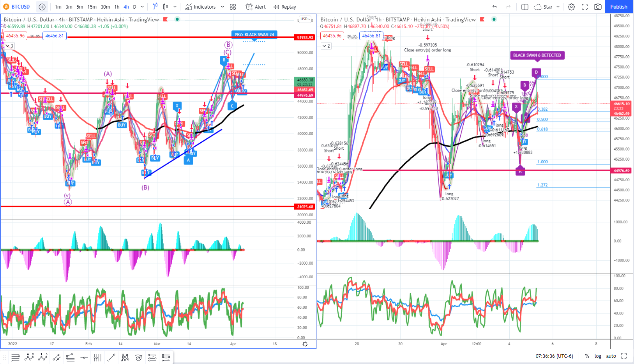Open chart settings gear
Screen dimensions: 634x364
pos(571,7)
